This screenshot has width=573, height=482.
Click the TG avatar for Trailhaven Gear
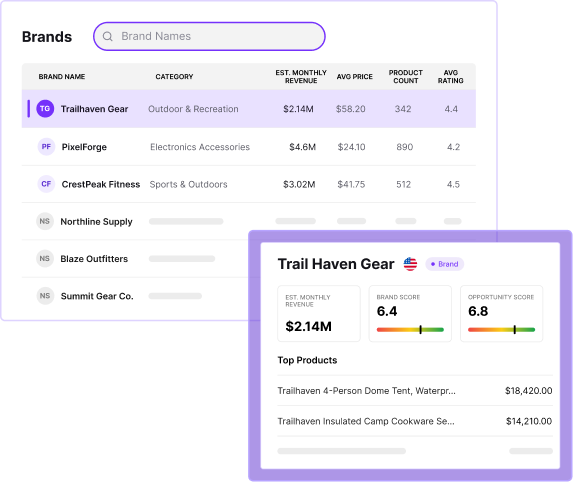[x=45, y=109]
